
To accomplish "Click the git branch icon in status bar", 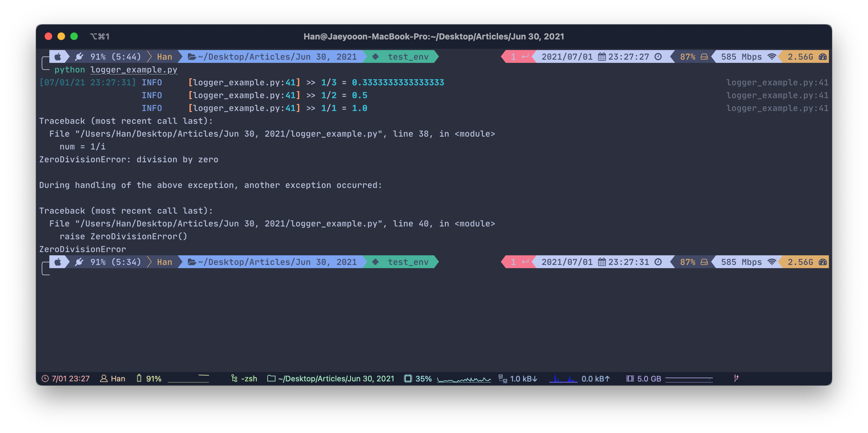I will [x=736, y=378].
